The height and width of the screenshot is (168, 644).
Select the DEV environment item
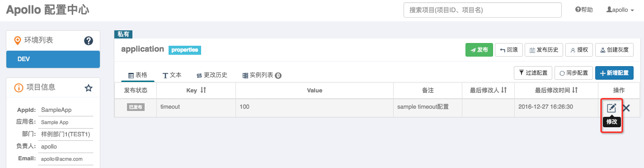[53, 59]
